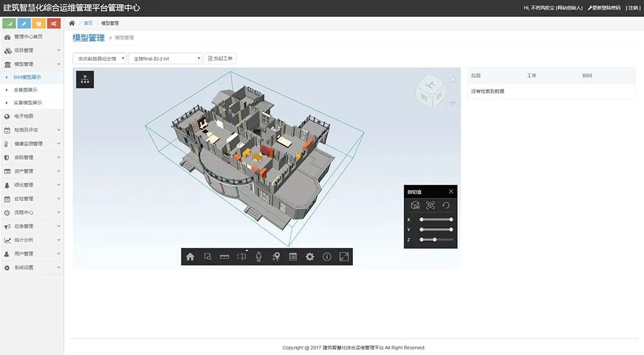Expand the 项目管理 sidebar menu

tap(32, 50)
